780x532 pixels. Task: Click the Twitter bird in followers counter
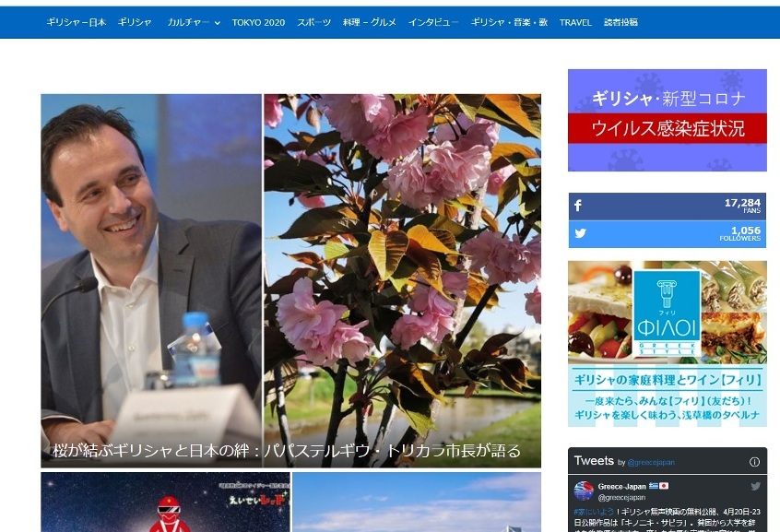tap(579, 234)
